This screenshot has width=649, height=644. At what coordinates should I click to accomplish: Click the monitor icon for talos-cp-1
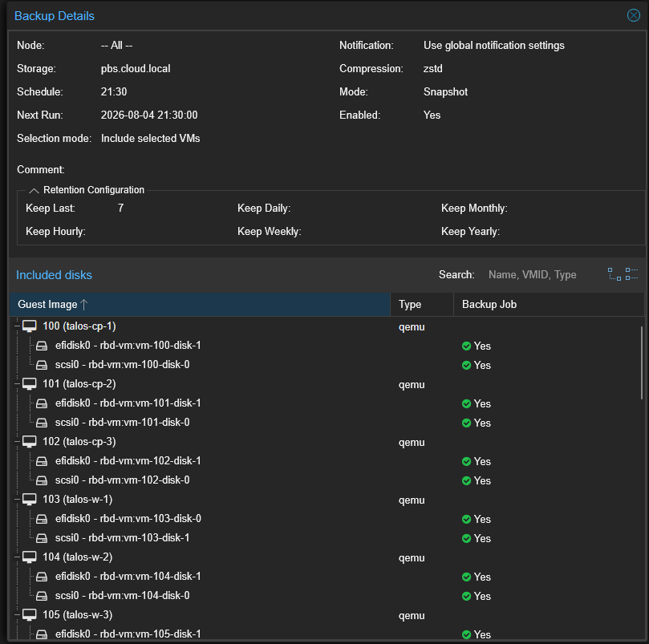click(30, 326)
